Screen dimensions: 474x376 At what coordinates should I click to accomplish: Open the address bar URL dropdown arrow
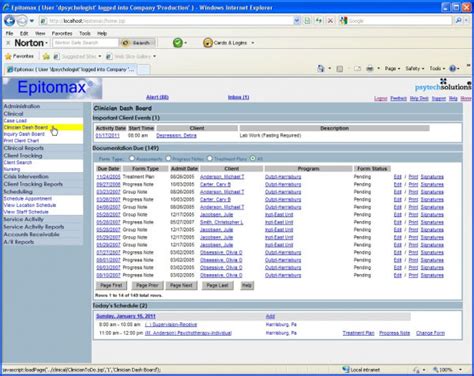tap(297, 21)
